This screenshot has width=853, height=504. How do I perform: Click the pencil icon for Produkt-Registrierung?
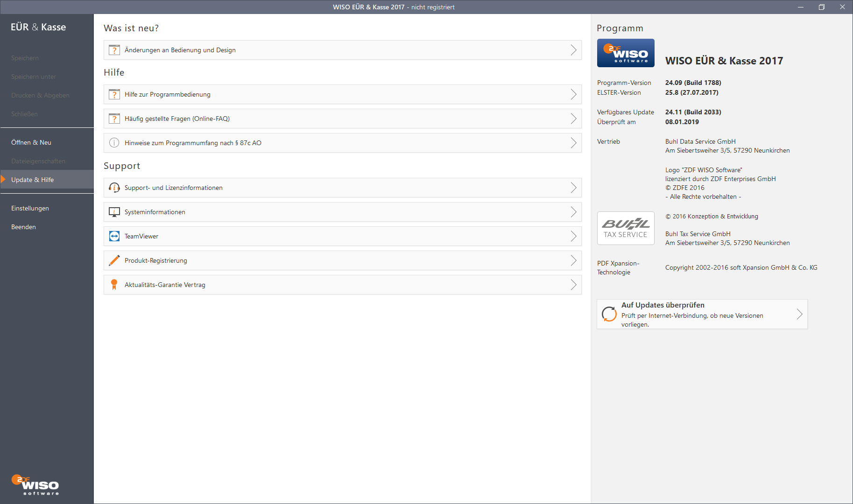click(x=114, y=260)
